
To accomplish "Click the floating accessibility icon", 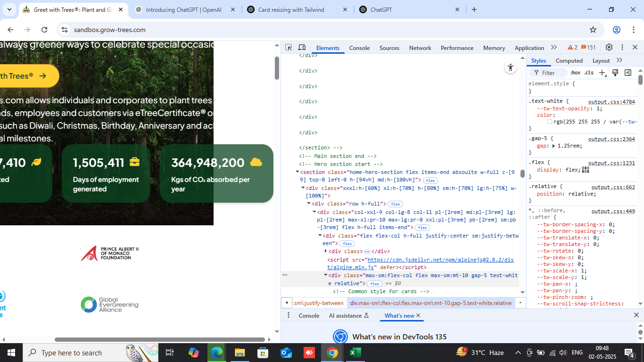I will (x=510, y=67).
